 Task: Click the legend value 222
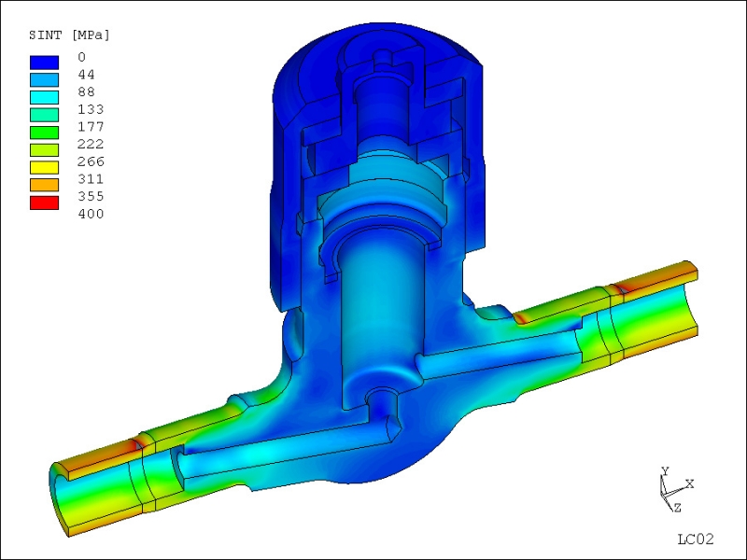91,145
